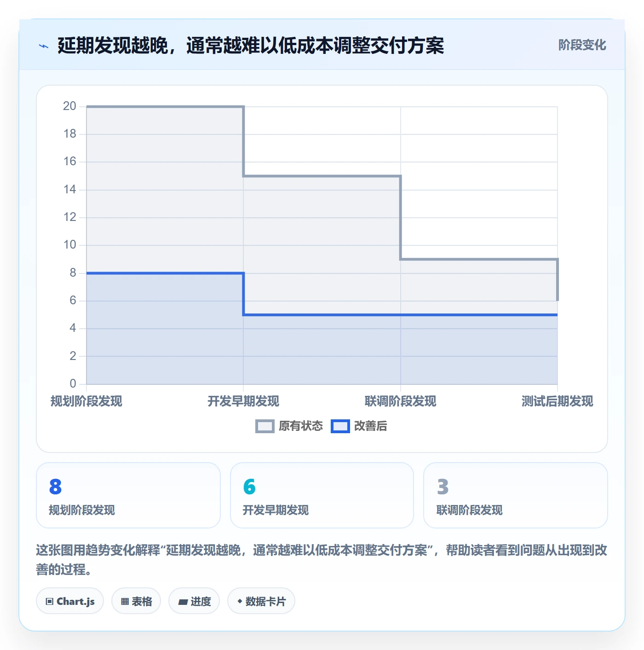The width and height of the screenshot is (644, 650).
Task: Click the description paragraph starting 这张图用趋势变化
Action: (322, 560)
